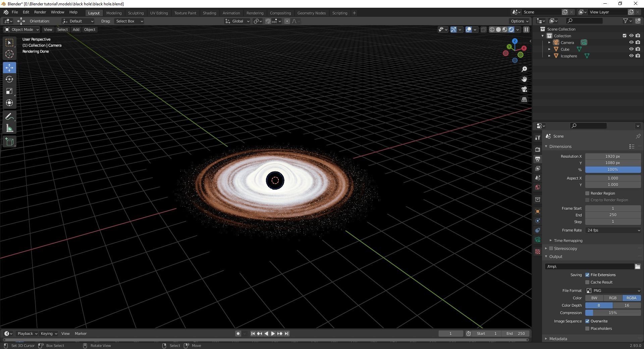This screenshot has height=349, width=644.
Task: Set output color mode to RGB
Action: tap(612, 298)
